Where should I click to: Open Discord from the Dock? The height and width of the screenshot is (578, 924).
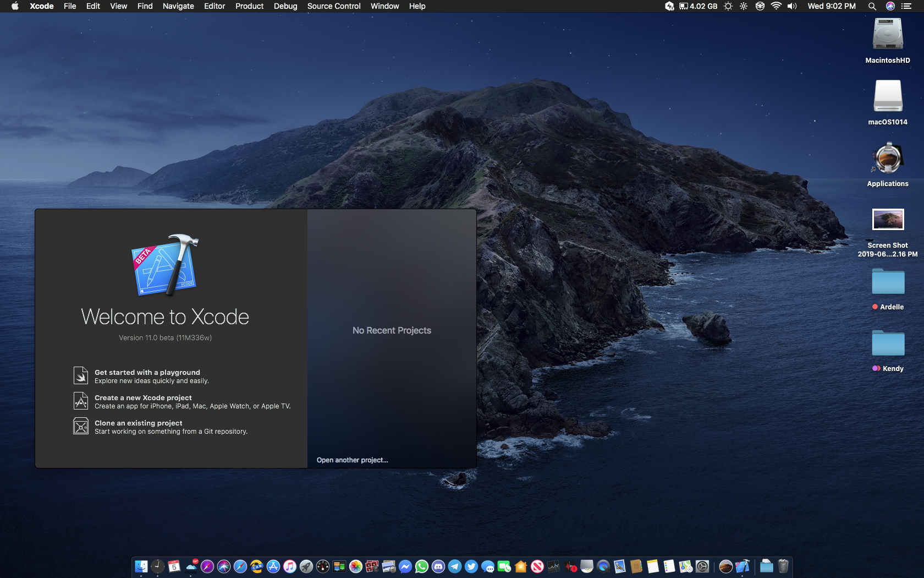tap(438, 566)
